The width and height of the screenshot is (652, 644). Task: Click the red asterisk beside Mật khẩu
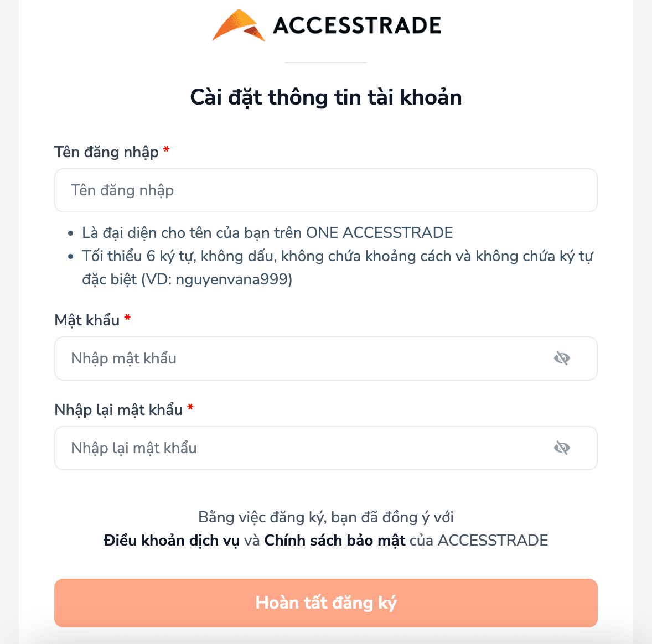pos(127,319)
